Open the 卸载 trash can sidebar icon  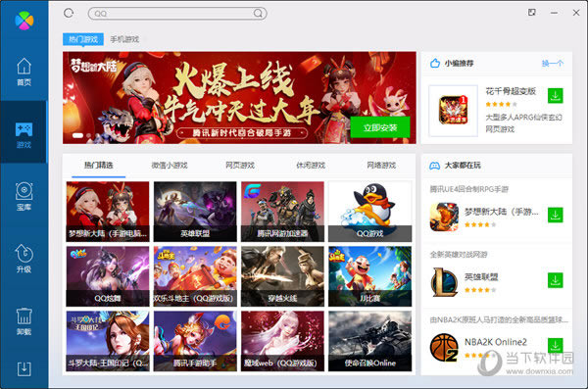coord(24,321)
